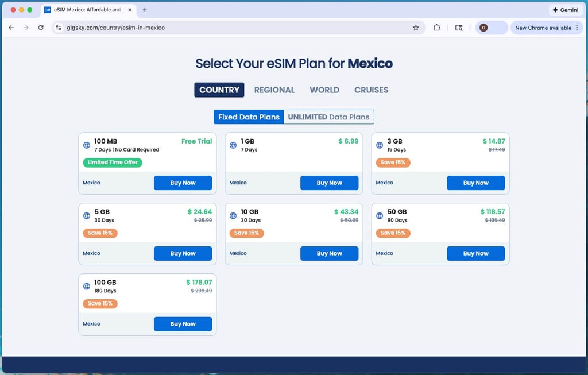Click Save 15% badge on 50 GB plan
This screenshot has height=375, width=588.
click(393, 233)
